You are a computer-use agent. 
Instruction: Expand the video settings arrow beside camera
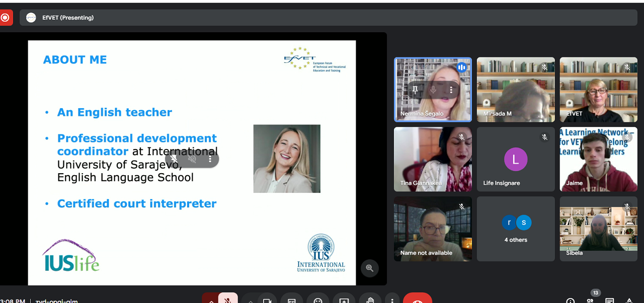point(250,300)
